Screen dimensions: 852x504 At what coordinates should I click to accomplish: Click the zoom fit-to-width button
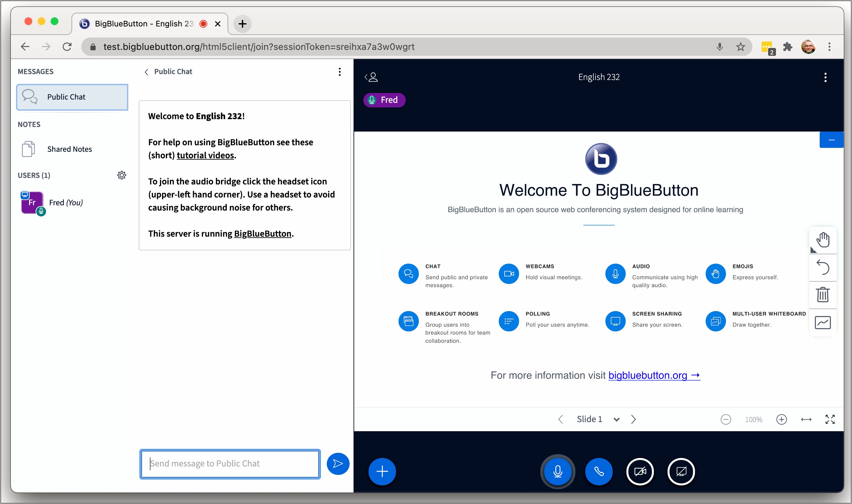(x=807, y=419)
